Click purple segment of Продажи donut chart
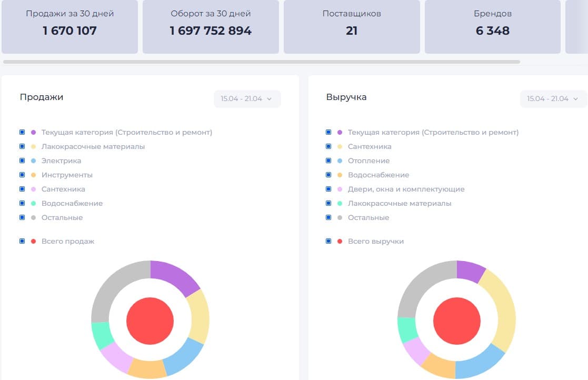This screenshot has height=380, width=588. [x=175, y=276]
